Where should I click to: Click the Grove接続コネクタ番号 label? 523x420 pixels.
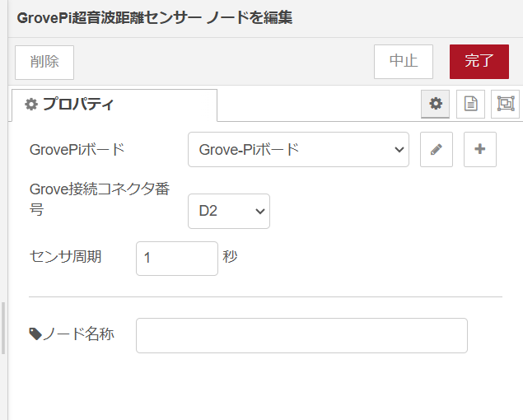click(100, 199)
